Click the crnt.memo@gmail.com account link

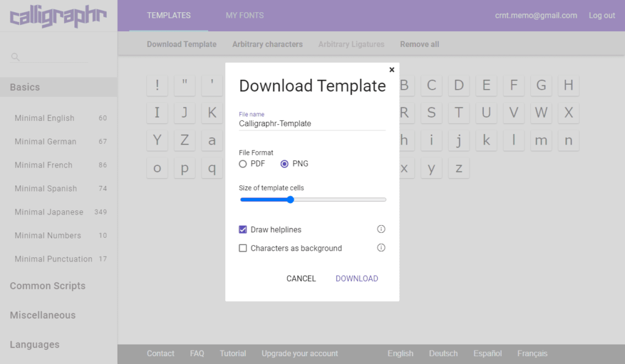tap(536, 15)
